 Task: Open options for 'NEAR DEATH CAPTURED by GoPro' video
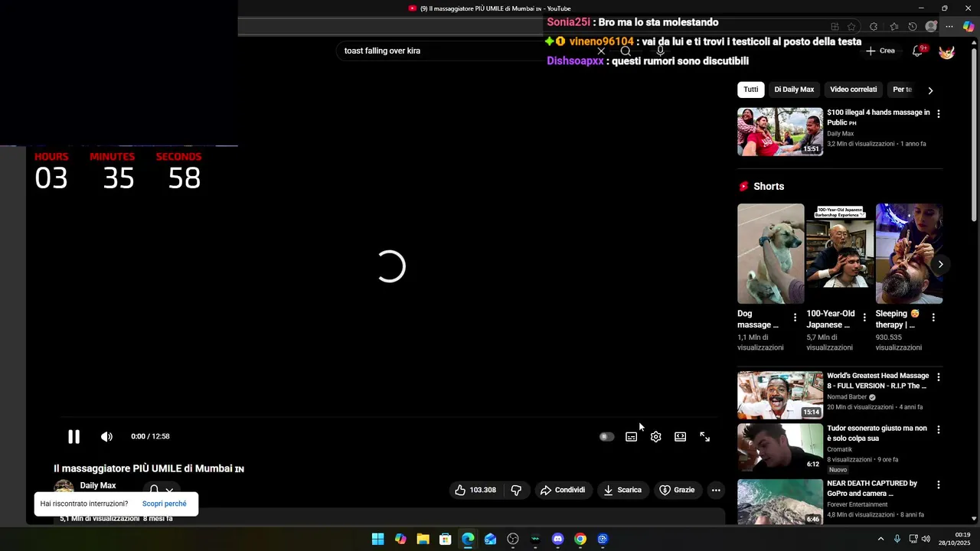(x=939, y=485)
